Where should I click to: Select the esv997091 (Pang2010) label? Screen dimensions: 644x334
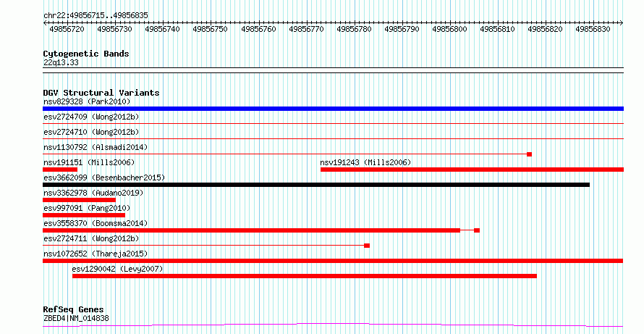coord(87,208)
